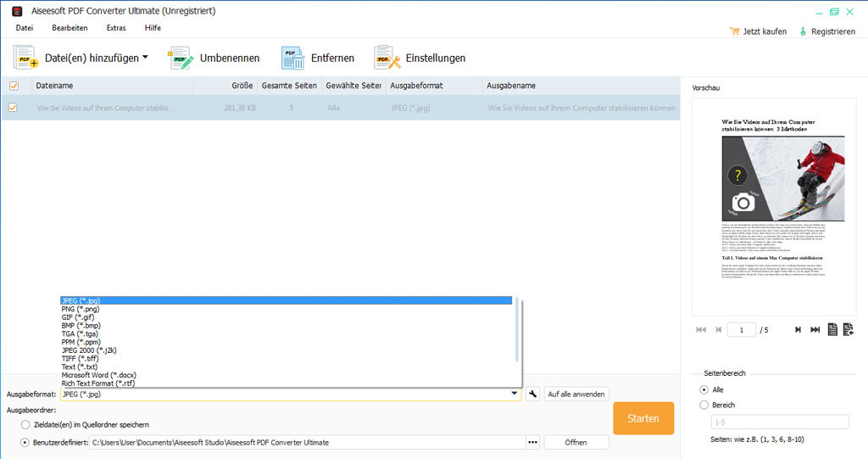Click the Alle cell in file row
868x459 pixels.
tap(333, 108)
